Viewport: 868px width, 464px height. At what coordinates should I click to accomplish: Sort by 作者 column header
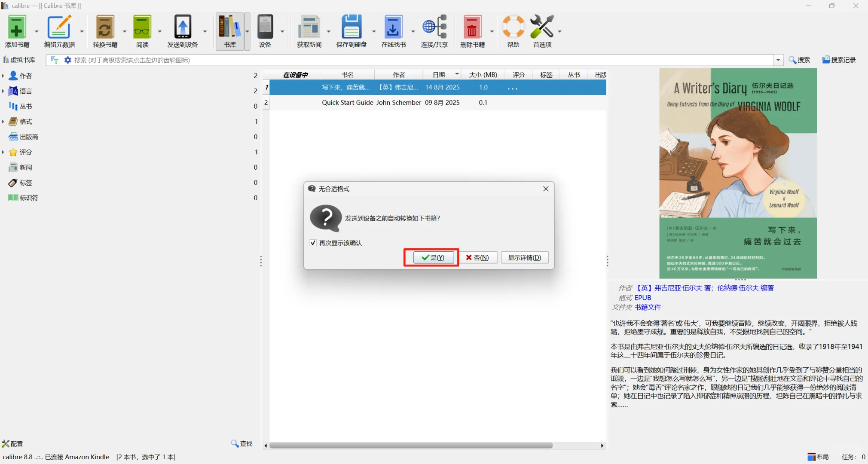click(x=399, y=75)
